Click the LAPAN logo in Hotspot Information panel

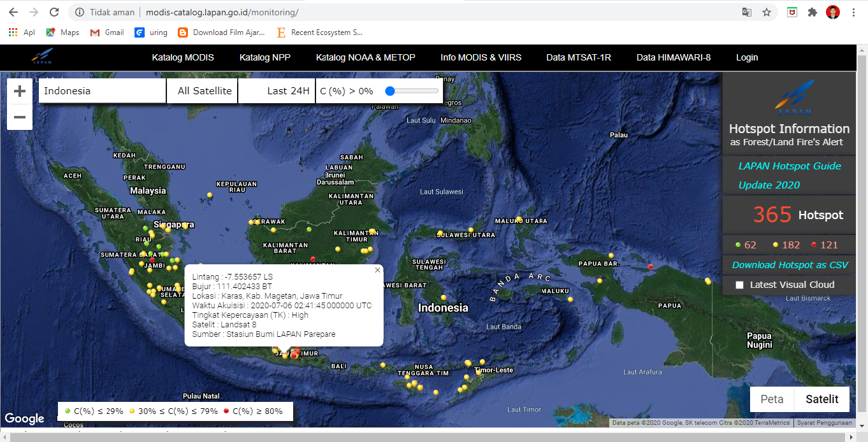794,99
